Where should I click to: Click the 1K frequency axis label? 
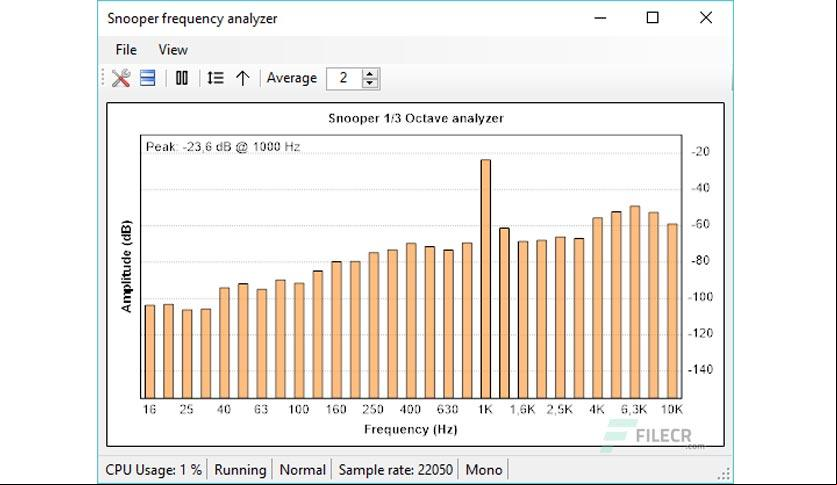(485, 409)
